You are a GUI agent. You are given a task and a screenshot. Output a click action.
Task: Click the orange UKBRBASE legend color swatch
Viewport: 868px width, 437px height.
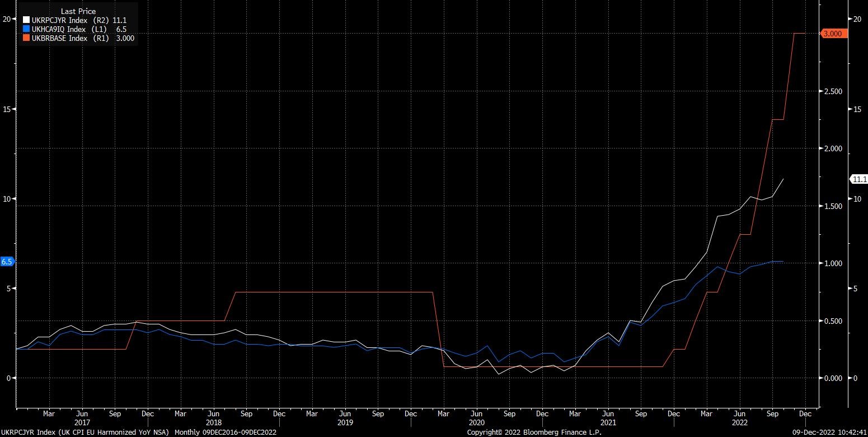click(x=26, y=38)
